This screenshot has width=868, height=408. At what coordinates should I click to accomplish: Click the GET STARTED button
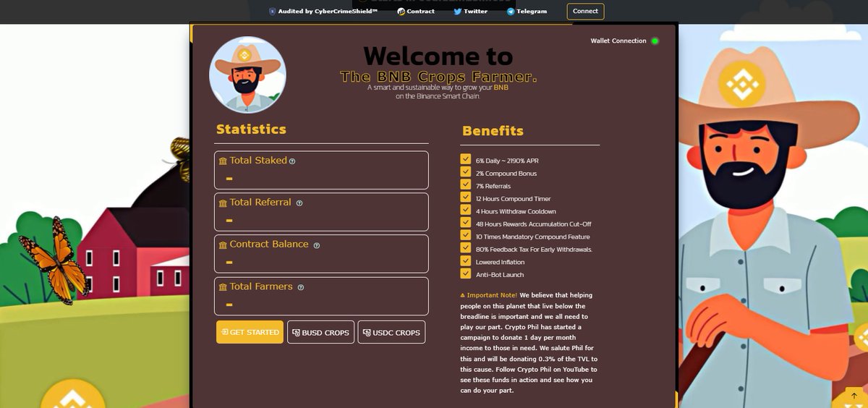[250, 332]
